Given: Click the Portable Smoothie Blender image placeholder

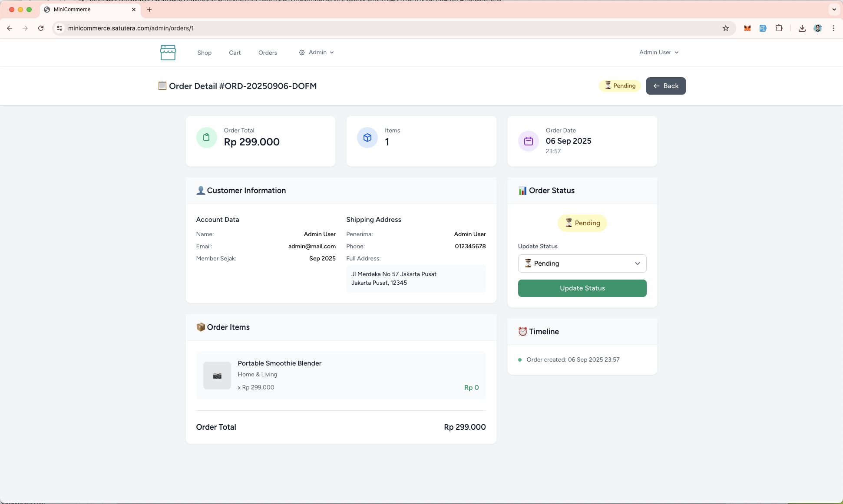Looking at the screenshot, I should [x=217, y=376].
